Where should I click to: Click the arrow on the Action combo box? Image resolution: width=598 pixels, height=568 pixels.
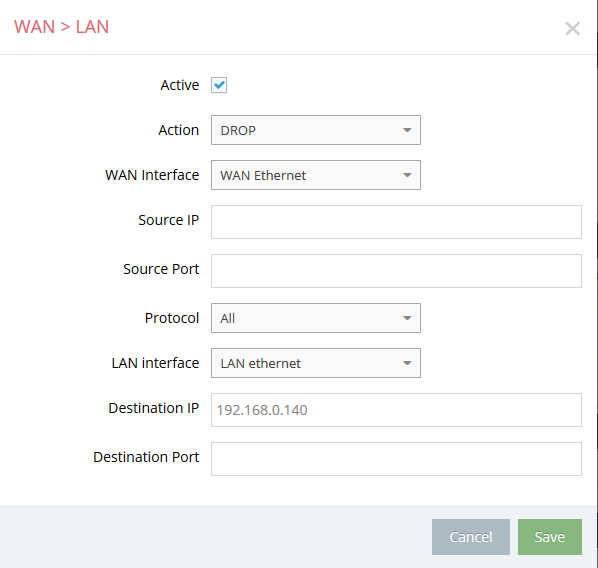click(407, 130)
